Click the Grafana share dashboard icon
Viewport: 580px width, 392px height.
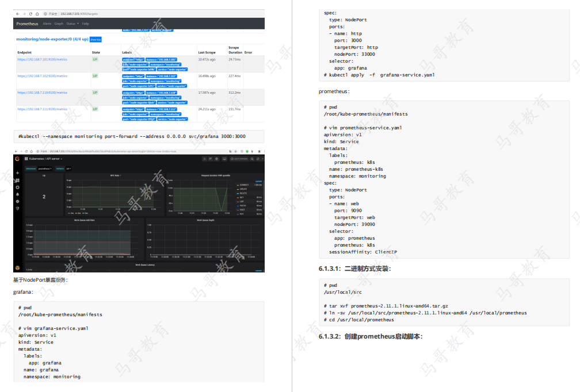210,159
